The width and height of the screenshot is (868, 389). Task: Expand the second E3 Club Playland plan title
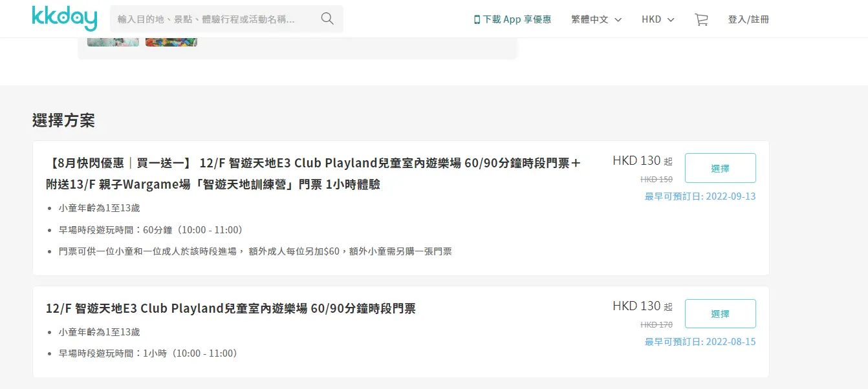(231, 308)
